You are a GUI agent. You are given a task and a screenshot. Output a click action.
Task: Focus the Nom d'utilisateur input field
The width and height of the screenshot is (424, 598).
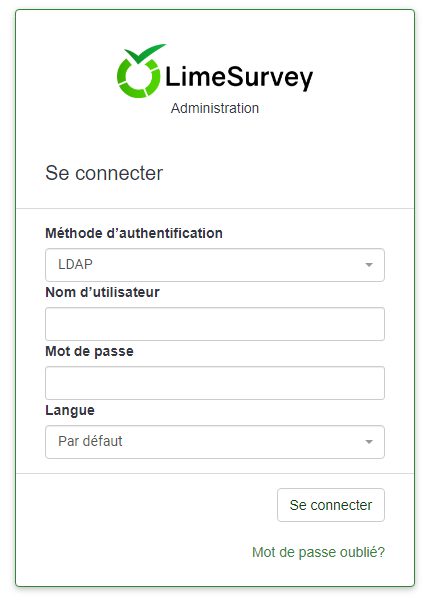coord(215,324)
